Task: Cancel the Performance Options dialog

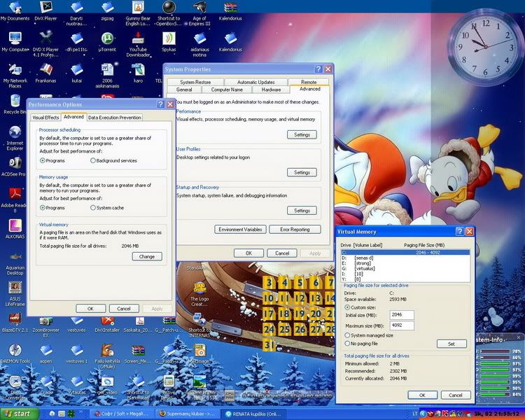Action: pos(124,309)
